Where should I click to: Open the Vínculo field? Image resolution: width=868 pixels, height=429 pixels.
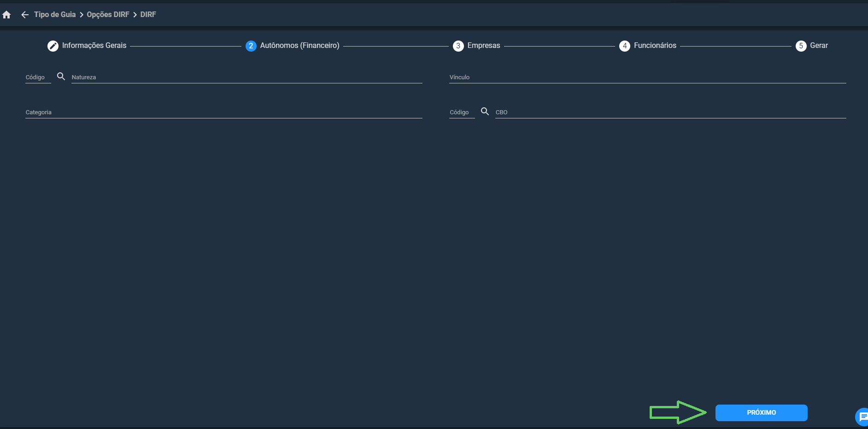(x=647, y=77)
